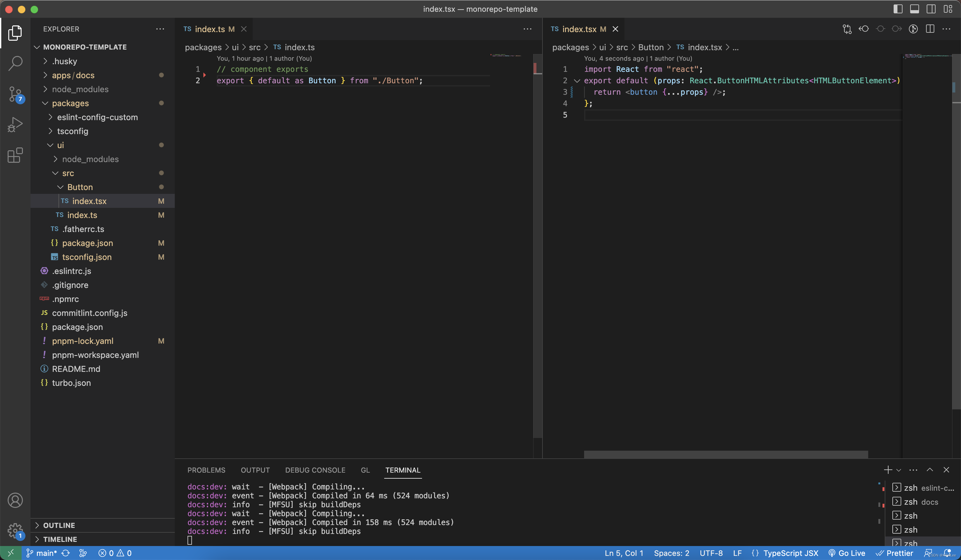Expand the .husky folder
The height and width of the screenshot is (560, 961).
103,61
